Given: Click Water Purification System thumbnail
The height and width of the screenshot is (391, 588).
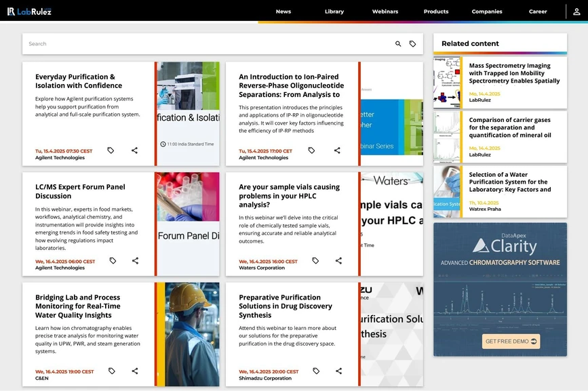Looking at the screenshot, I should coord(447,192).
